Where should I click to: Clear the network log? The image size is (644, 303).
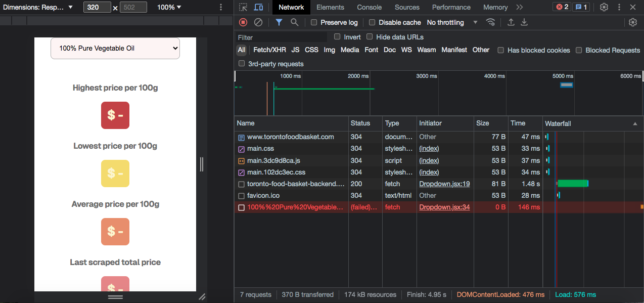pyautogui.click(x=258, y=22)
